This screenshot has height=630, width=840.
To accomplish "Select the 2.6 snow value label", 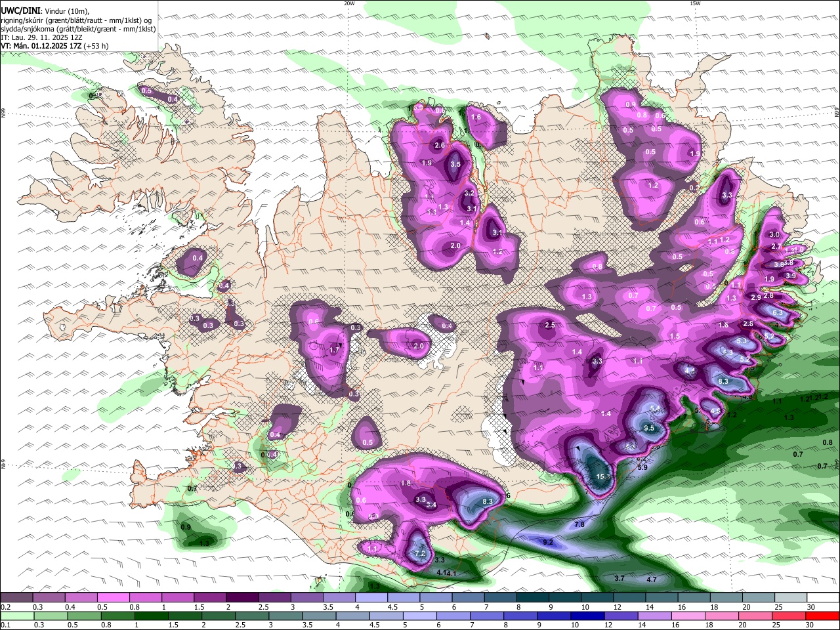I will tap(440, 146).
